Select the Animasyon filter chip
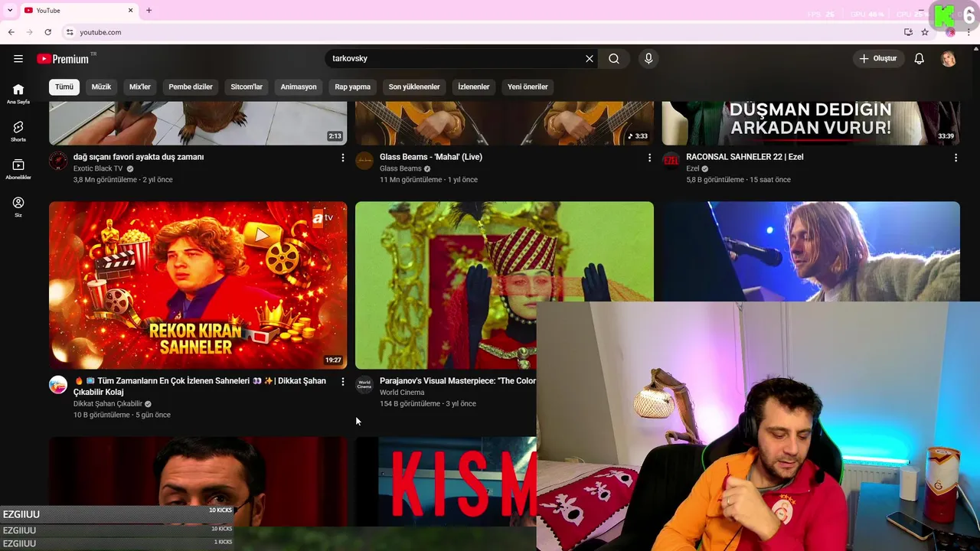 point(299,86)
